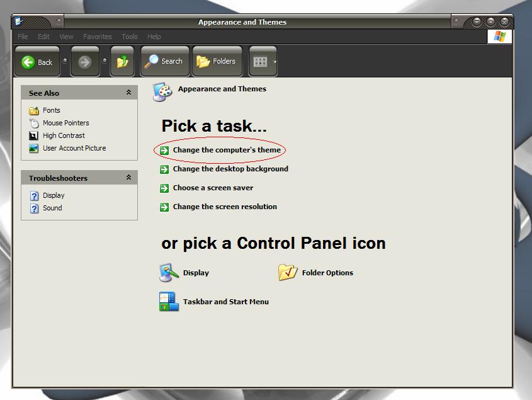This screenshot has width=532, height=400.
Task: Click the See Also panel header
Action: (79, 93)
